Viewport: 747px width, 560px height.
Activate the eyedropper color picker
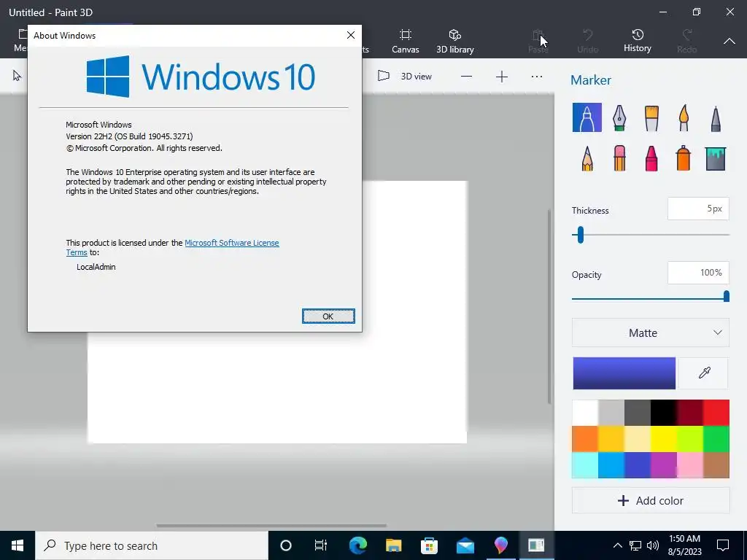coord(704,373)
